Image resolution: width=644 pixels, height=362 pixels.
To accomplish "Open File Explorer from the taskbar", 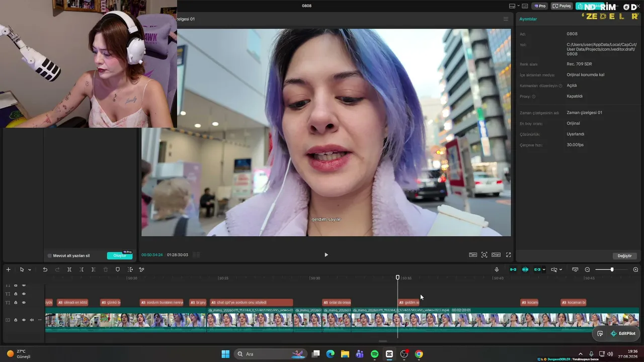I will [345, 354].
